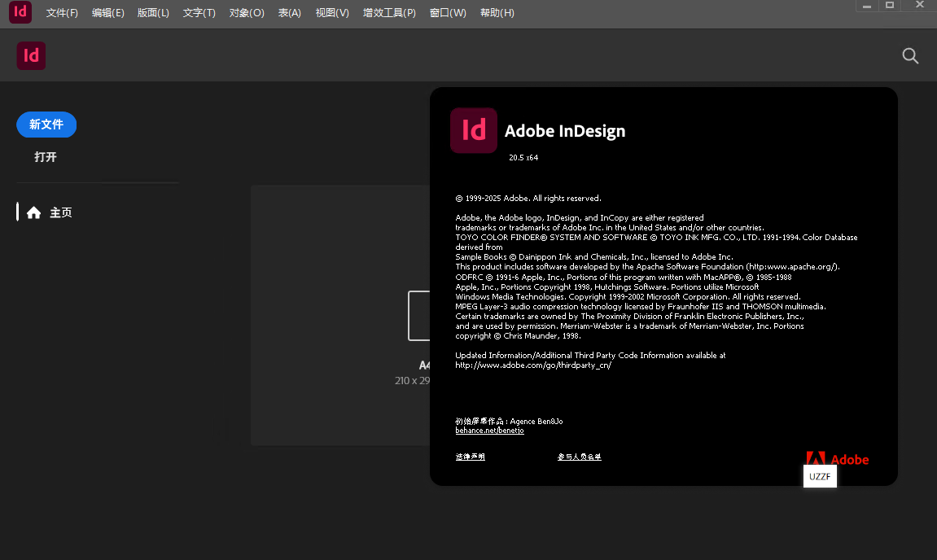Image resolution: width=937 pixels, height=560 pixels.
Task: Open the 表 menu
Action: point(289,12)
